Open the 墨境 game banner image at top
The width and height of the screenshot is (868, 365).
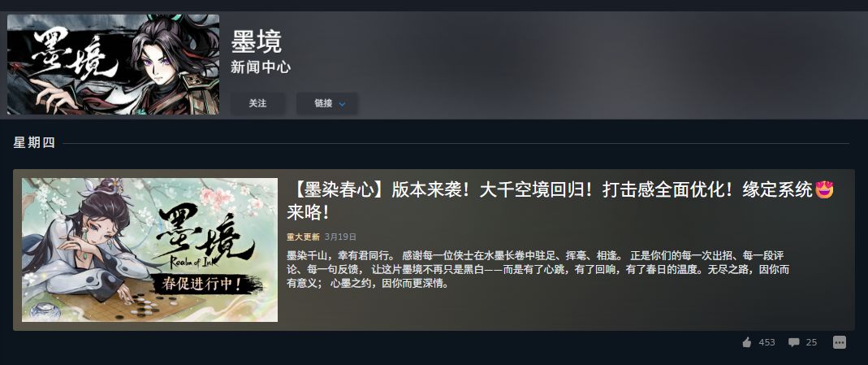click(x=113, y=65)
